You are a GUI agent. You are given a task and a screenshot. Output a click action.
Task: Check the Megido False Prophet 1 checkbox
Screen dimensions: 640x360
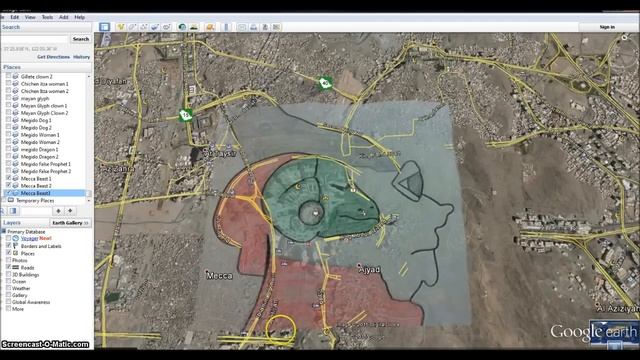coord(8,164)
